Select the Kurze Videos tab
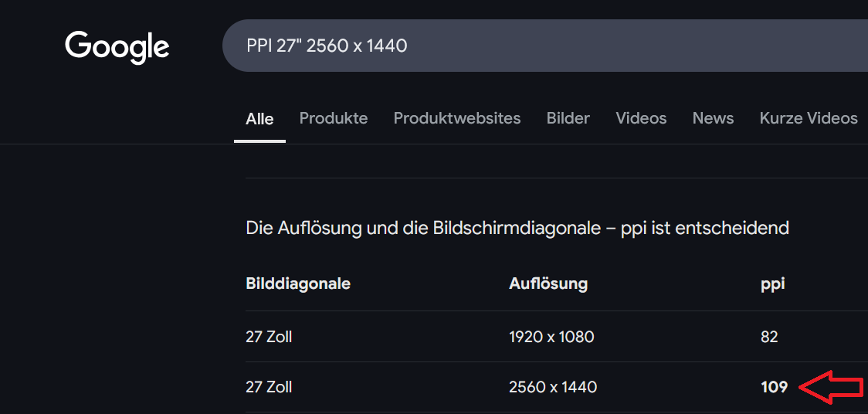The width and height of the screenshot is (868, 414). pyautogui.click(x=809, y=118)
